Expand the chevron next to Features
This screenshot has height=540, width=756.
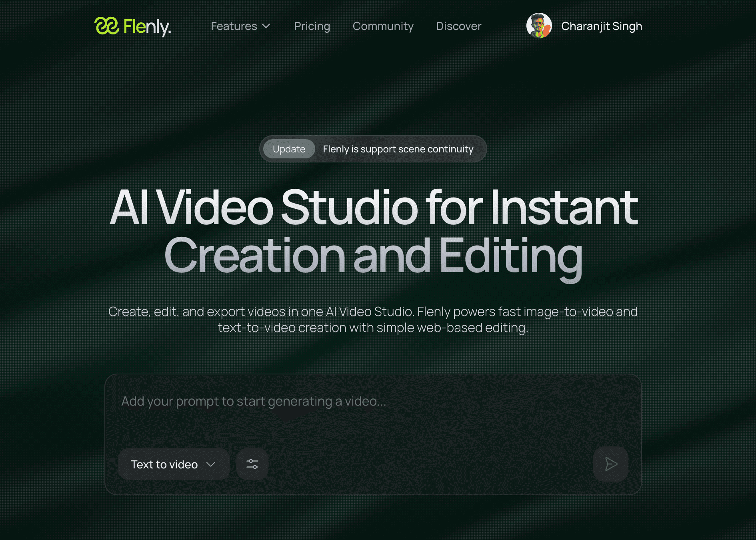click(x=266, y=26)
